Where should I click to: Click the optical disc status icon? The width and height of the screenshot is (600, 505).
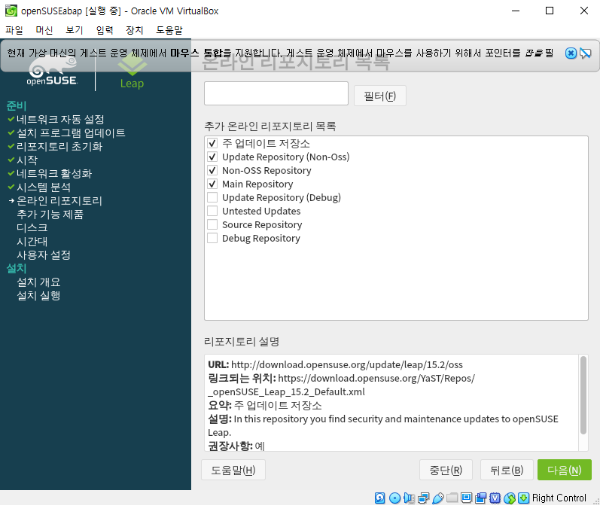coord(395,498)
